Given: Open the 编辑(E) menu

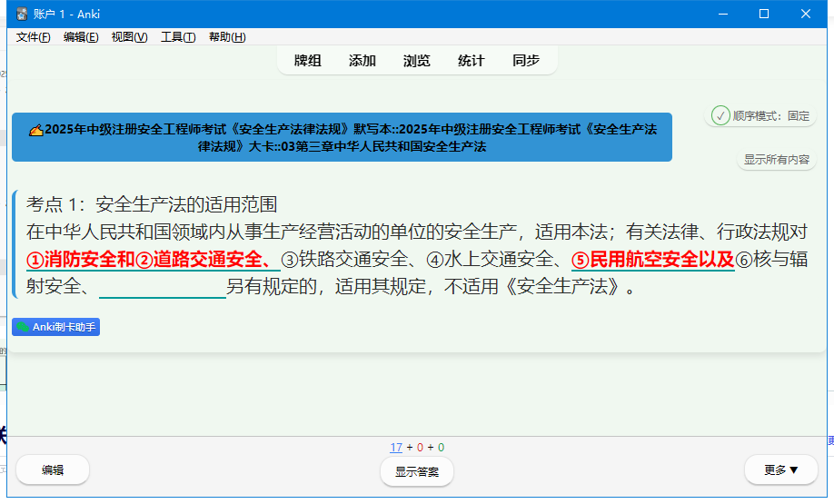Looking at the screenshot, I should pyautogui.click(x=81, y=36).
